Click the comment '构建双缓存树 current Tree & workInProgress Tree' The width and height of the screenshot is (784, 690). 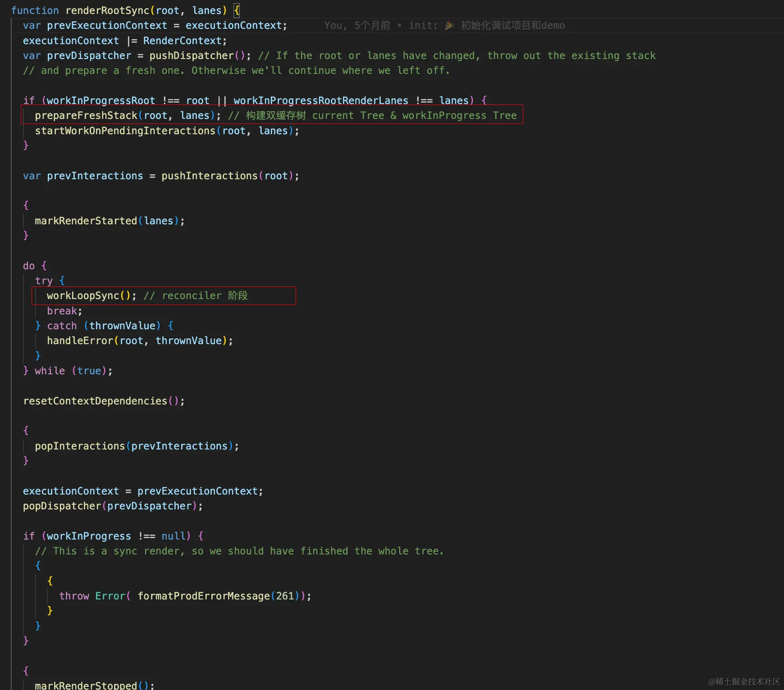(x=381, y=115)
